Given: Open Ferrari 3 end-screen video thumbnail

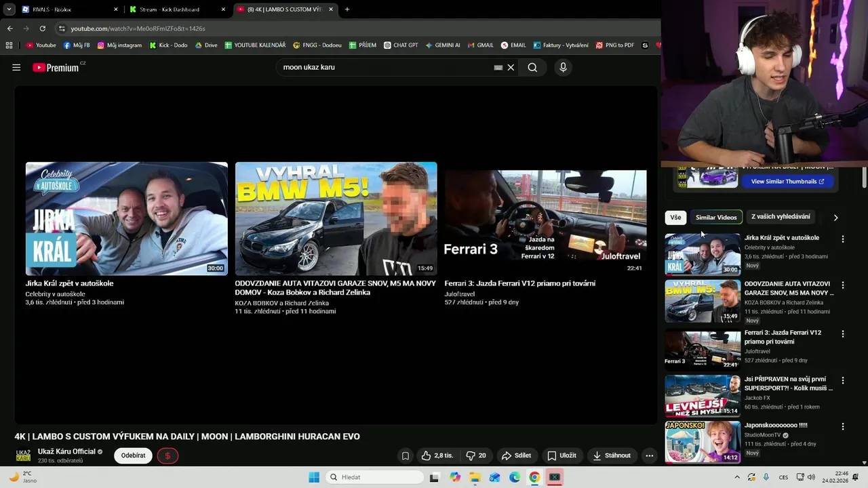Looking at the screenshot, I should click(x=545, y=218).
